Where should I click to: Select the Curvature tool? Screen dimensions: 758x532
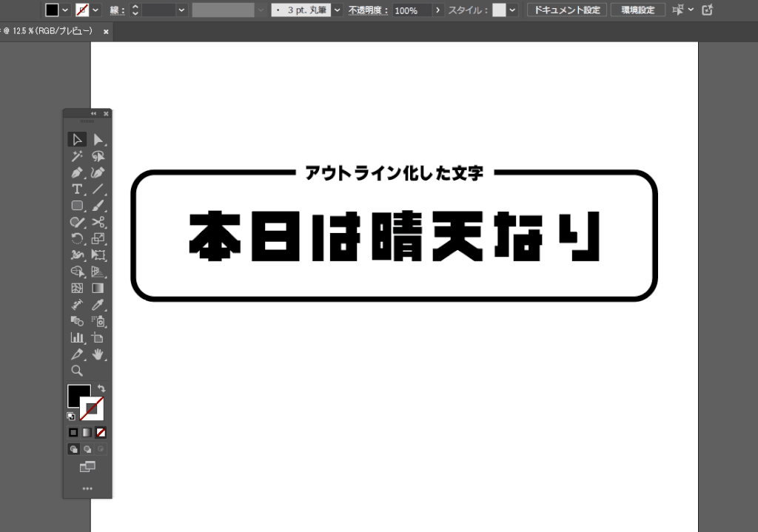(x=98, y=172)
